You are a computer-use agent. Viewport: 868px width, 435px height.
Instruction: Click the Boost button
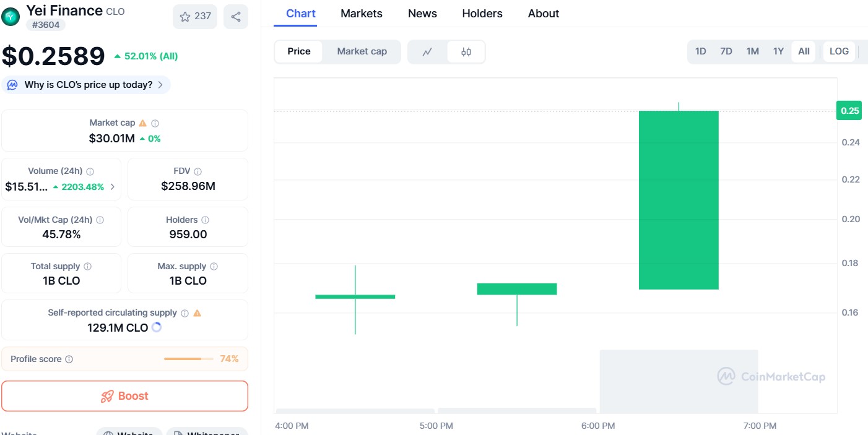(x=124, y=396)
